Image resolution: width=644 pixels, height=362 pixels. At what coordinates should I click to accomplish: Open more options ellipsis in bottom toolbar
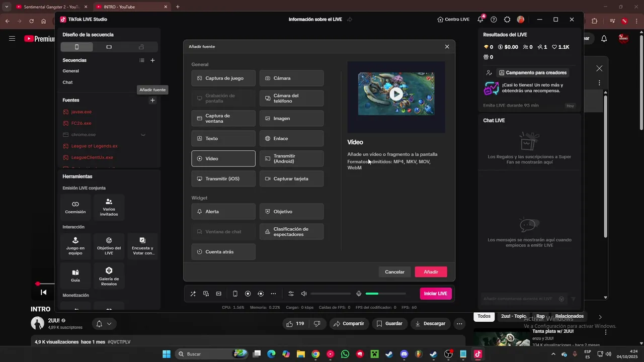click(273, 294)
